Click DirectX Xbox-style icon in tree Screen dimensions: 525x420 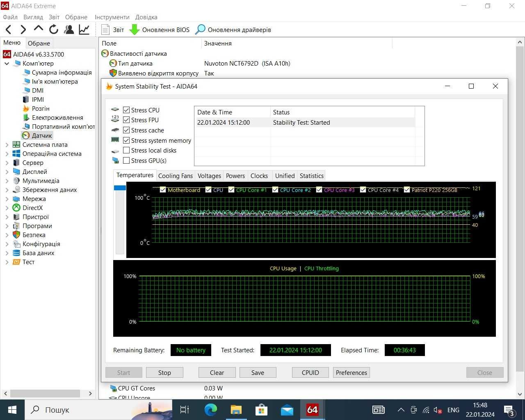click(16, 208)
